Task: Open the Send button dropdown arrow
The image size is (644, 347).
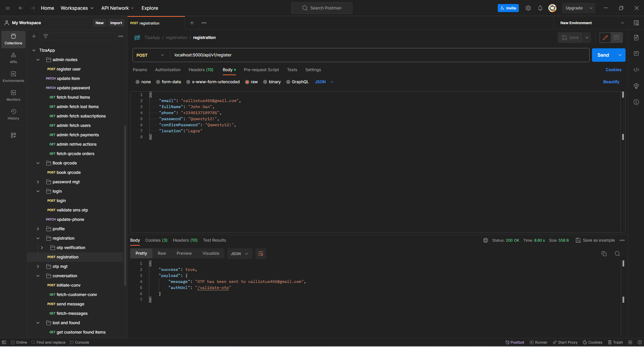Action: (620, 55)
